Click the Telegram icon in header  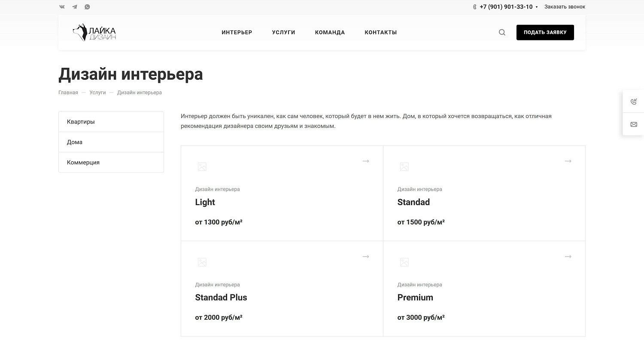(74, 6)
